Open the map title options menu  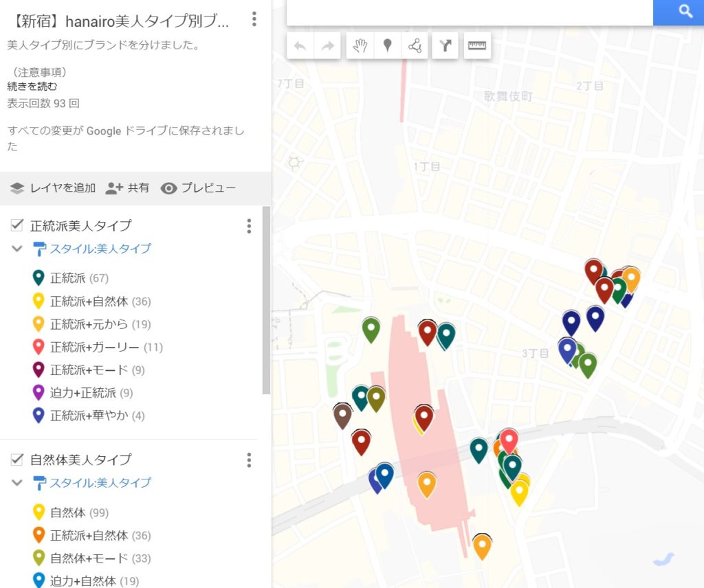(254, 19)
